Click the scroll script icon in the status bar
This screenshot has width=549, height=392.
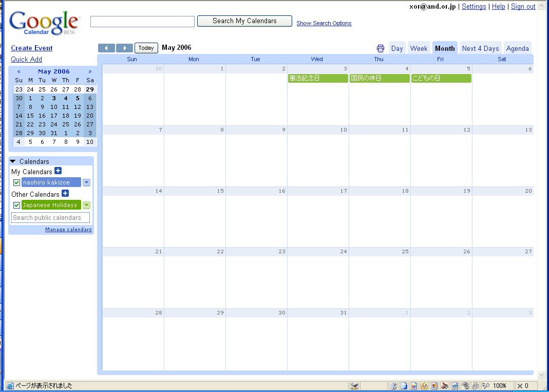393,386
